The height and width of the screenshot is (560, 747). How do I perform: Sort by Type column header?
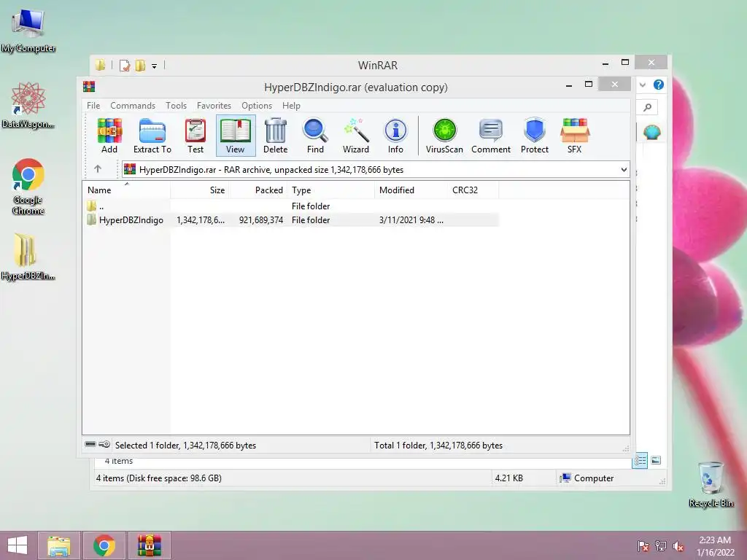(x=331, y=190)
